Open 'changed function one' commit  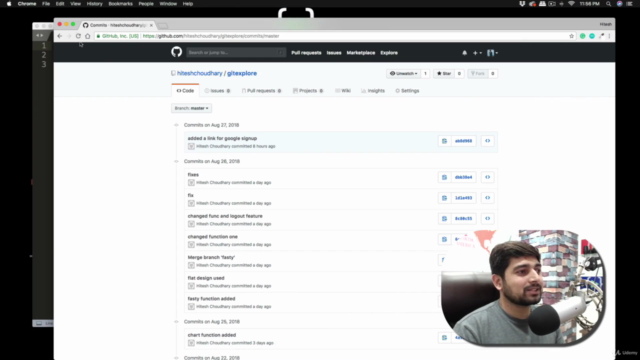[x=213, y=237]
